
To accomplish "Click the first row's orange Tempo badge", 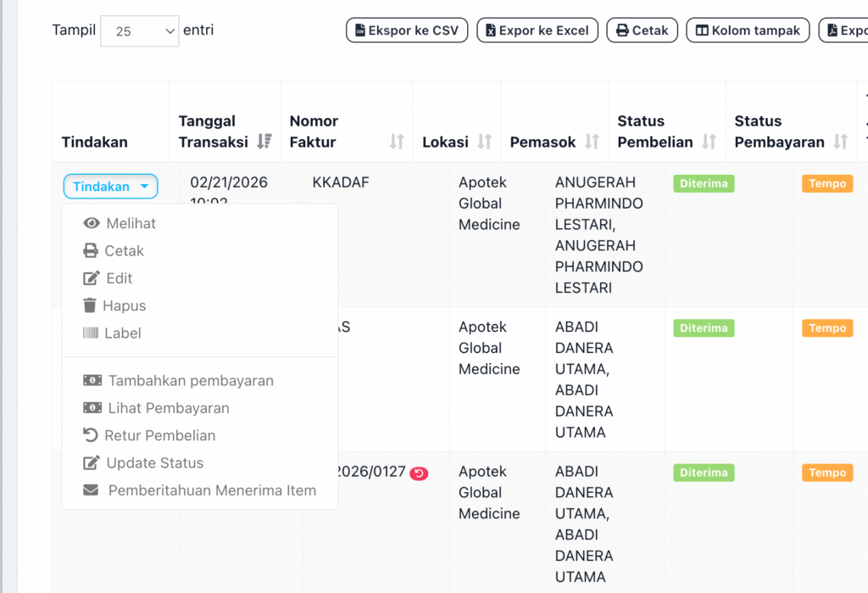I will (827, 183).
